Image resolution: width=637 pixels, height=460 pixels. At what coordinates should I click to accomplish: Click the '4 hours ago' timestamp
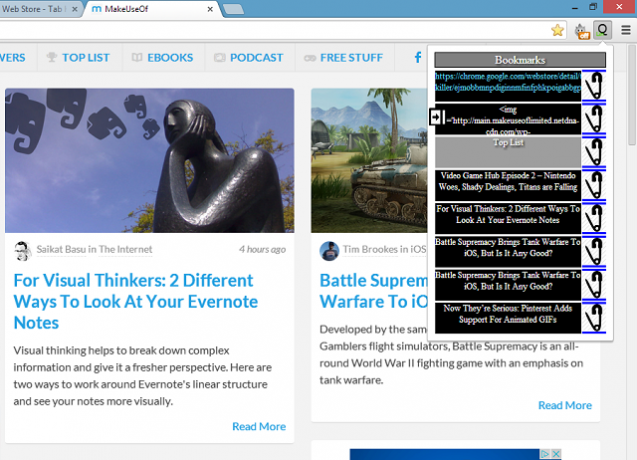point(262,250)
